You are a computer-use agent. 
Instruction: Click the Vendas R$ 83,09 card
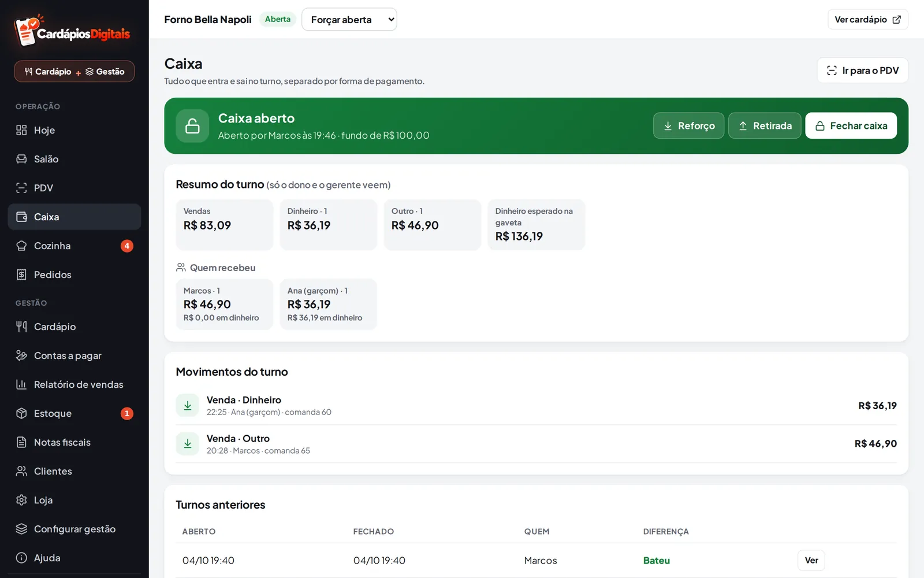[x=225, y=225]
